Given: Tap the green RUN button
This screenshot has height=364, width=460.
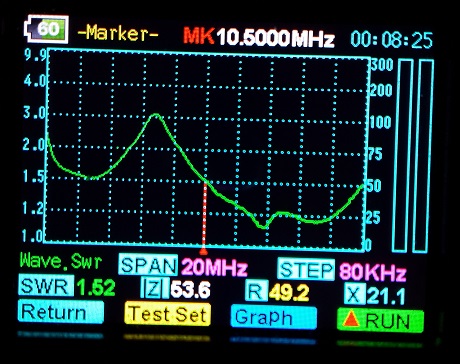Looking at the screenshot, I should click(380, 321).
